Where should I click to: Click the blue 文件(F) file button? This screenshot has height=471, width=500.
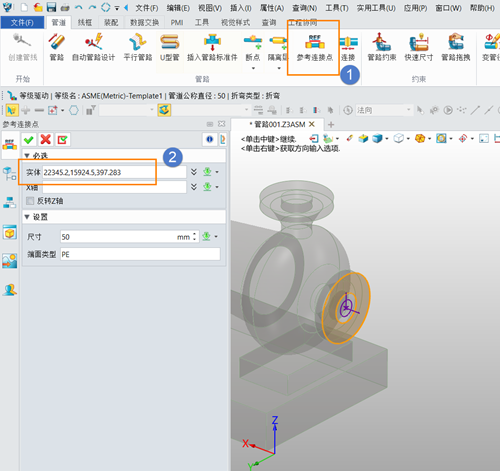point(22,22)
